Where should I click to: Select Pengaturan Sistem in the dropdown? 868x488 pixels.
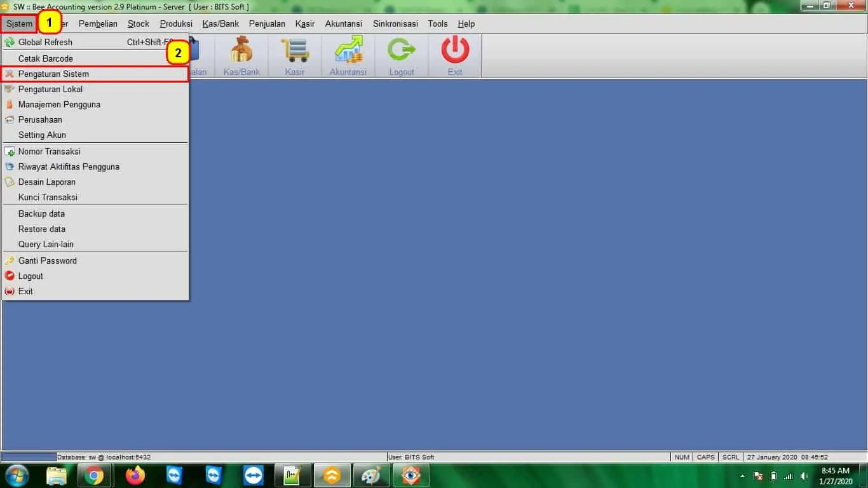click(95, 74)
